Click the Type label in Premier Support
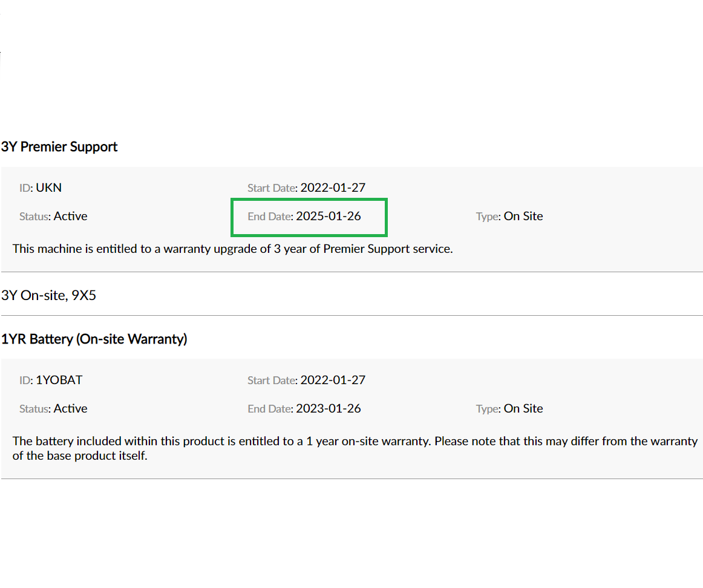This screenshot has height=588, width=703. coord(488,217)
